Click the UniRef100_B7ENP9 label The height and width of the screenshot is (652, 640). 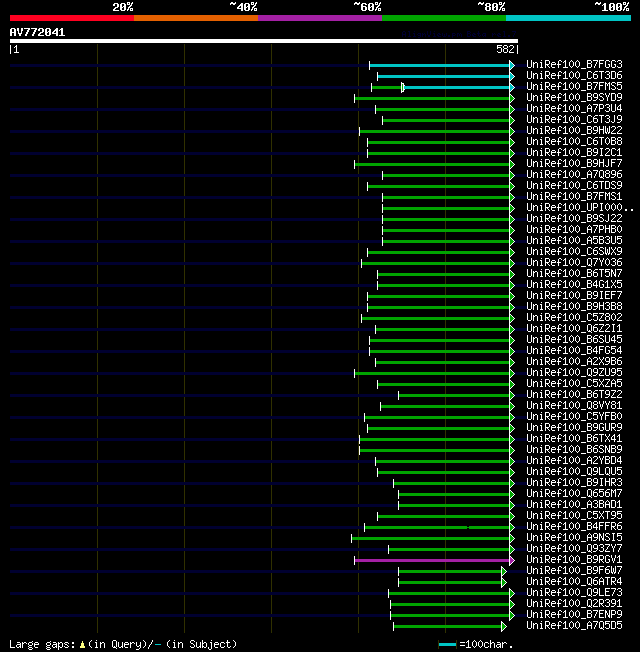pyautogui.click(x=574, y=615)
